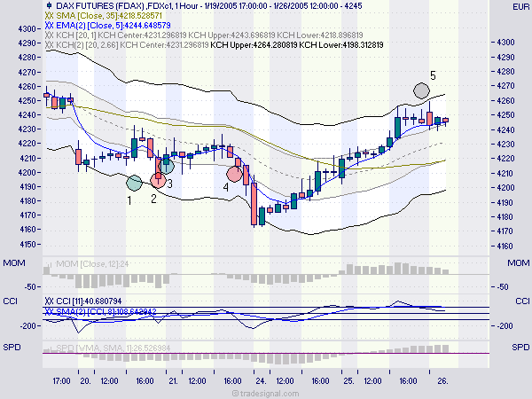
Task: Click the 26. date label on time axis
Action: click(442, 381)
